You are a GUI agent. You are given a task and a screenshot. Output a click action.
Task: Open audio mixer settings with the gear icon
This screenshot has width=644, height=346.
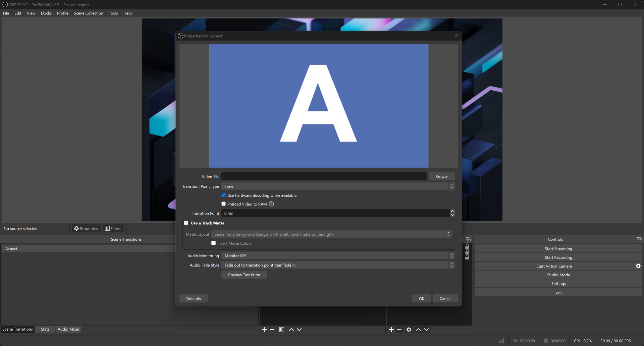[x=409, y=330]
